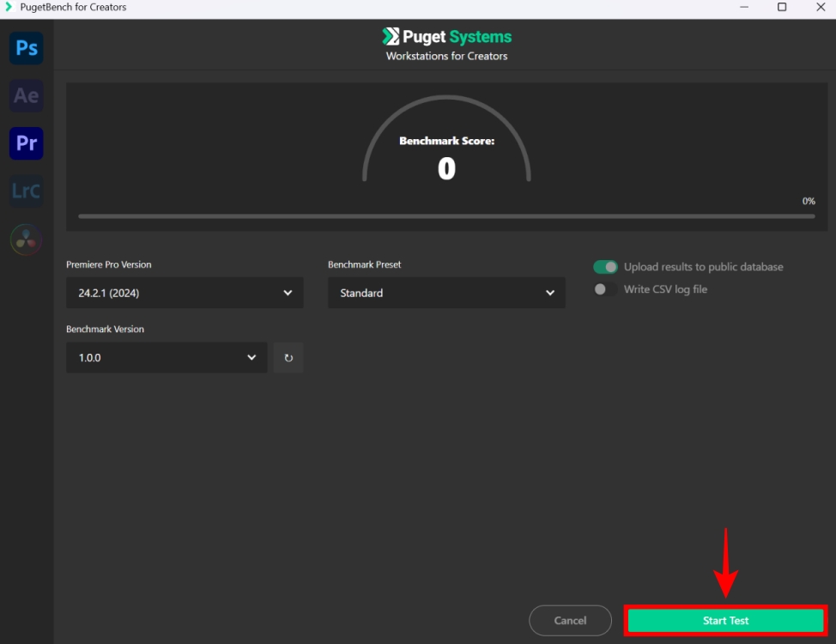836x644 pixels.
Task: Open the Benchmark Version dropdown
Action: pos(167,357)
